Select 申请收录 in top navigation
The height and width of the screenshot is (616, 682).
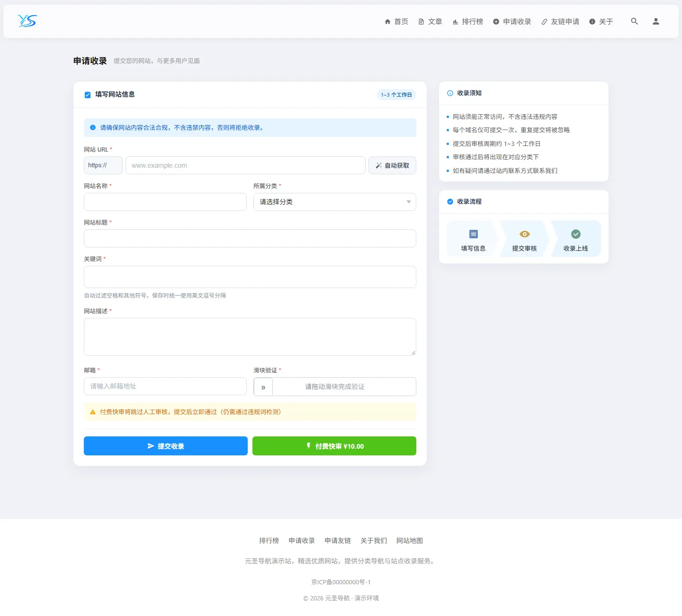pyautogui.click(x=512, y=21)
